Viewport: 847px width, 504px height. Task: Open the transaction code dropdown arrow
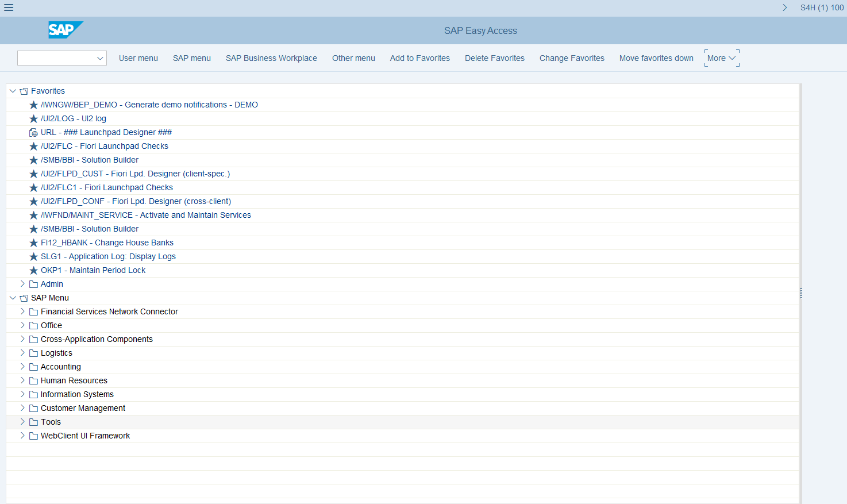pos(100,58)
